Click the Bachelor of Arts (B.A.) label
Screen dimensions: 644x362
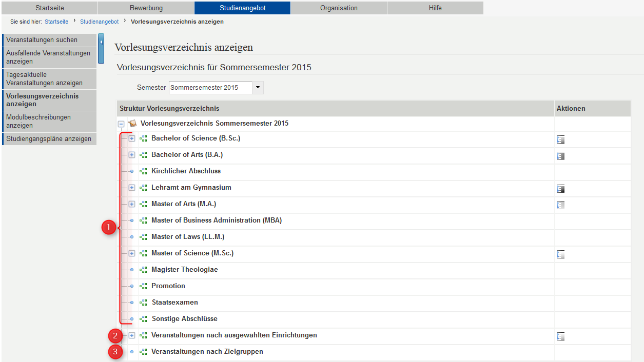pyautogui.click(x=187, y=155)
